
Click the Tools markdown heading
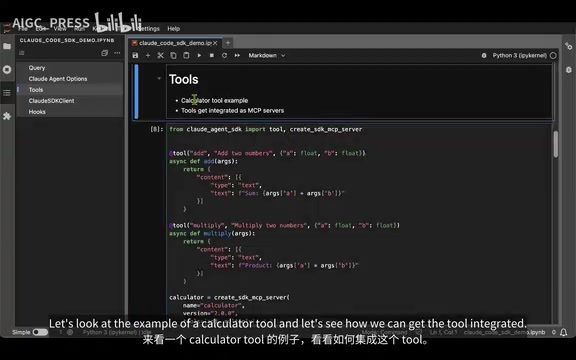click(183, 79)
